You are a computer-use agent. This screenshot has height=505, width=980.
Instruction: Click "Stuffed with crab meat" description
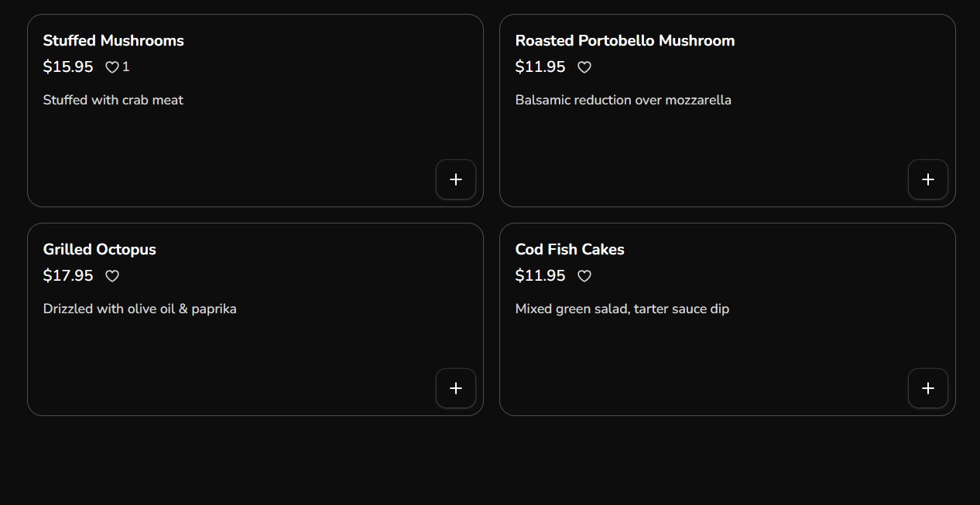pos(113,100)
